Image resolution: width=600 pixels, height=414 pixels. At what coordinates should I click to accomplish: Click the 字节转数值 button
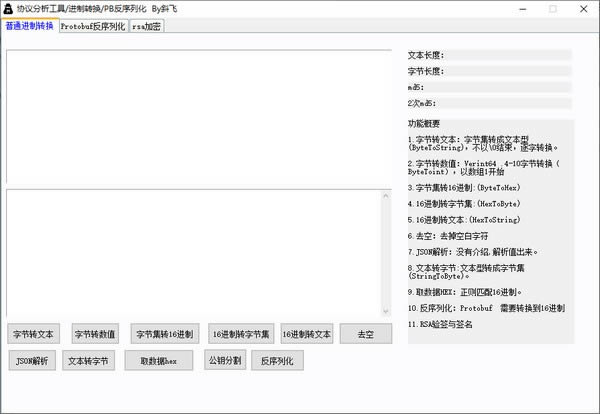click(95, 334)
